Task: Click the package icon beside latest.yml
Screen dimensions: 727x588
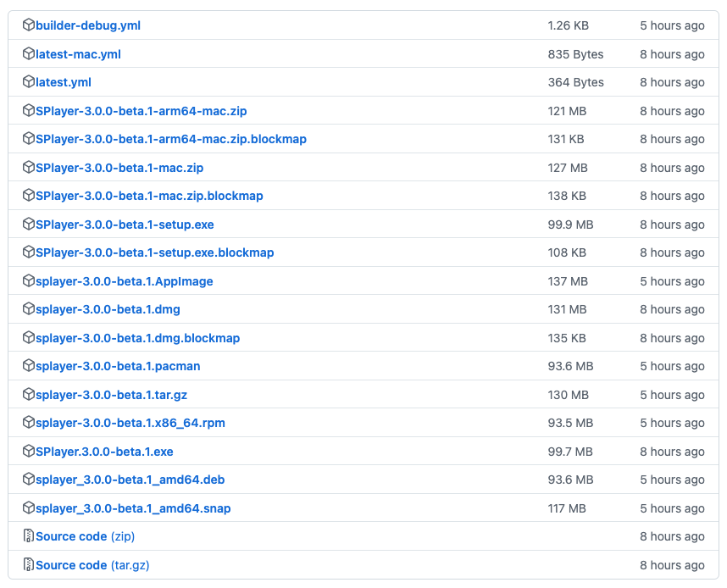Action: coord(29,81)
